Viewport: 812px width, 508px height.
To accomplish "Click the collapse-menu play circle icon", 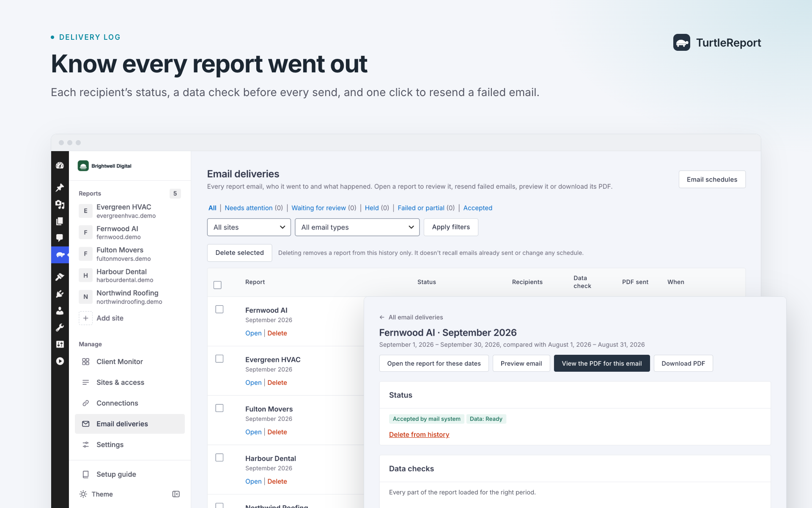I will click(x=60, y=361).
